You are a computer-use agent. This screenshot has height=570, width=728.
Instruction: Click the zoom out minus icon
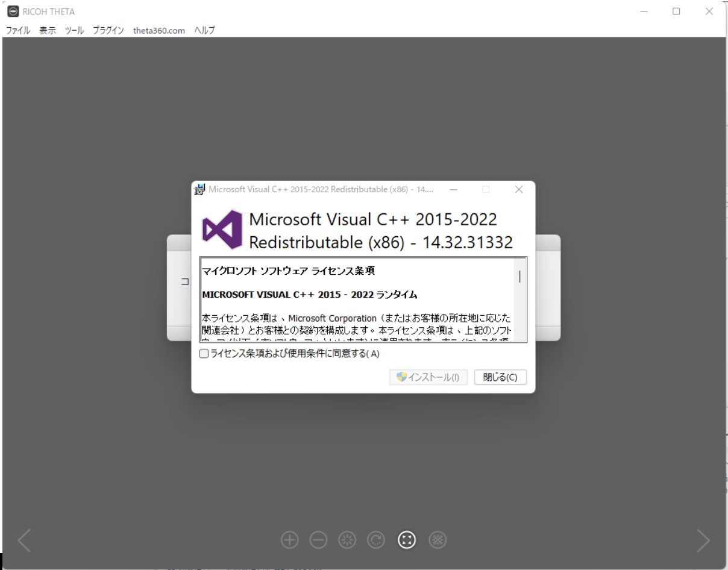point(319,540)
